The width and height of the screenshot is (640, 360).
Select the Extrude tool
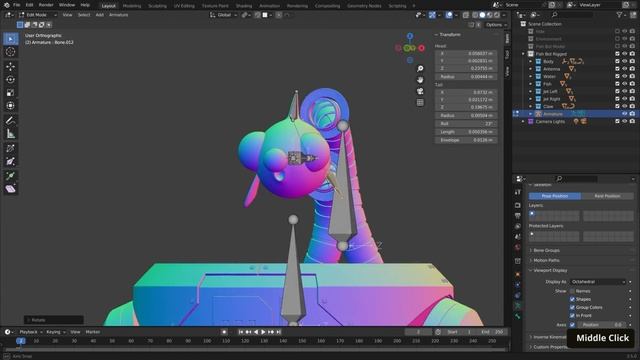click(x=11, y=176)
